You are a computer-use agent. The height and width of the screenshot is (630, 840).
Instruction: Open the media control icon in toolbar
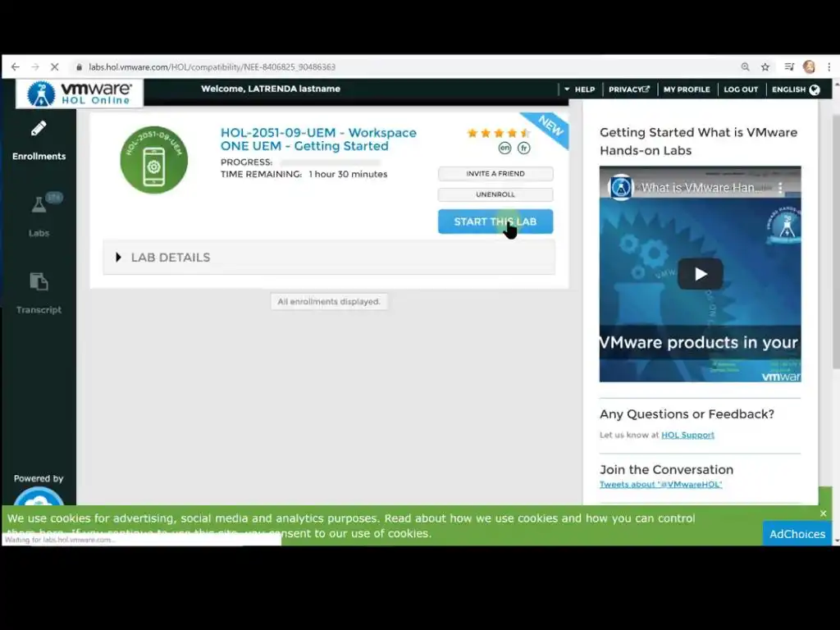(789, 67)
